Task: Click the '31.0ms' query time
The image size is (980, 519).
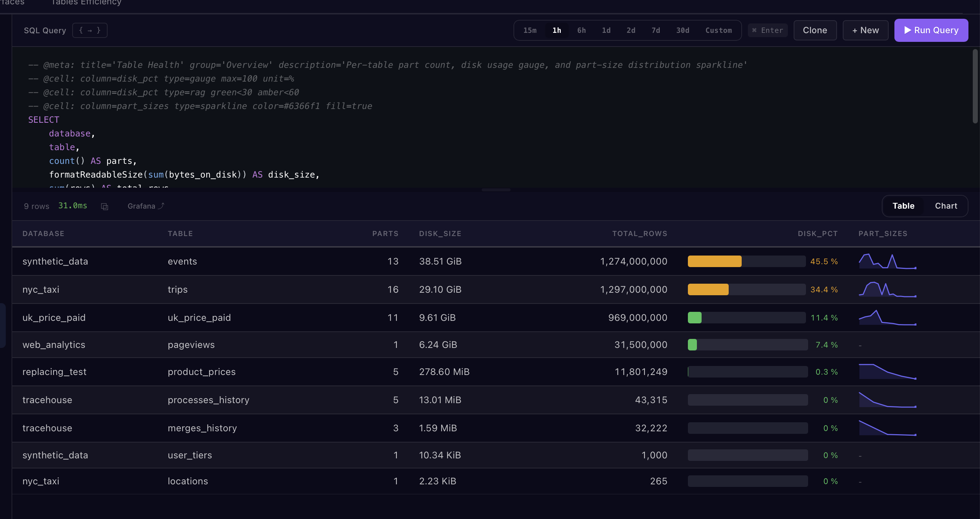Action: [73, 206]
